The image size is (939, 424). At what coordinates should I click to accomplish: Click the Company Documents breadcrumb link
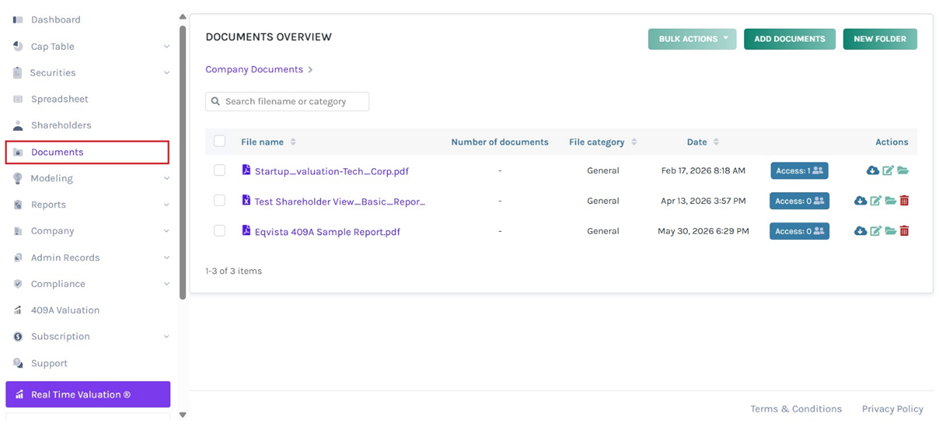tap(254, 69)
